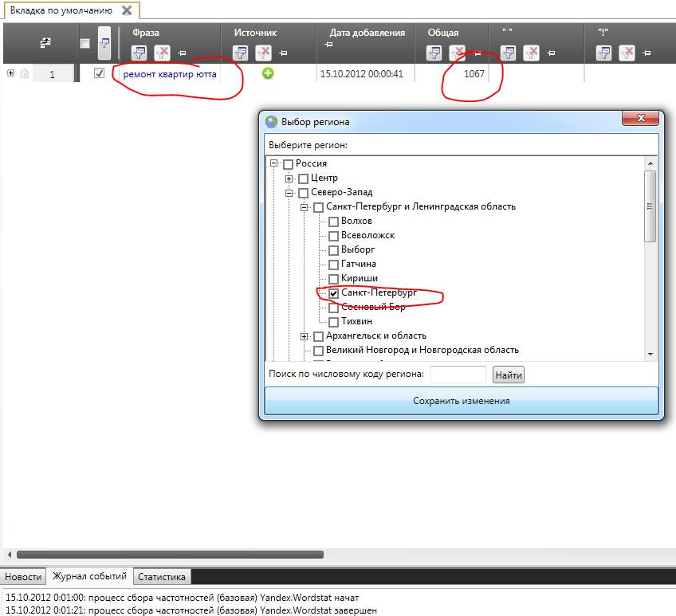
Task: Check the Россия region checkbox
Action: point(289,164)
